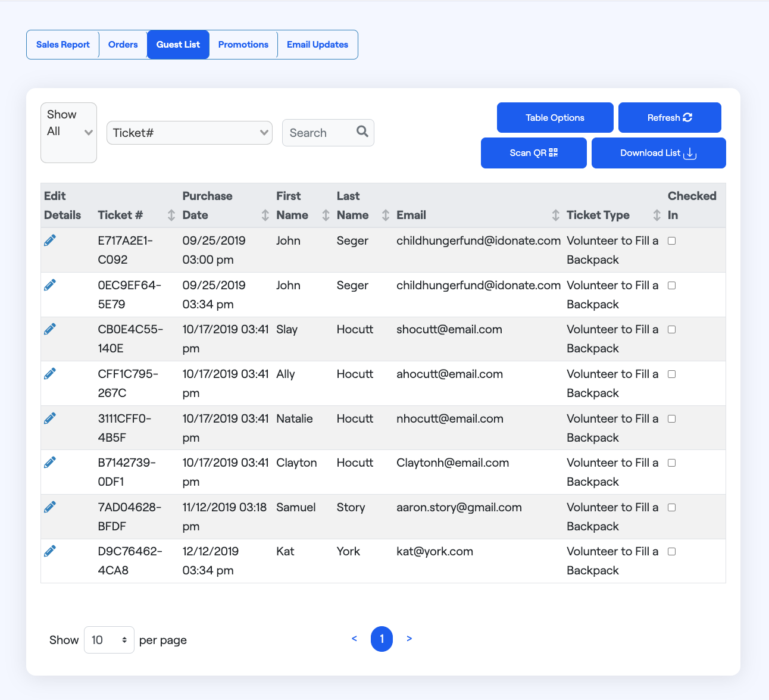769x700 pixels.
Task: Open edit pencil for Clayton Hocutt
Action: pyautogui.click(x=50, y=462)
